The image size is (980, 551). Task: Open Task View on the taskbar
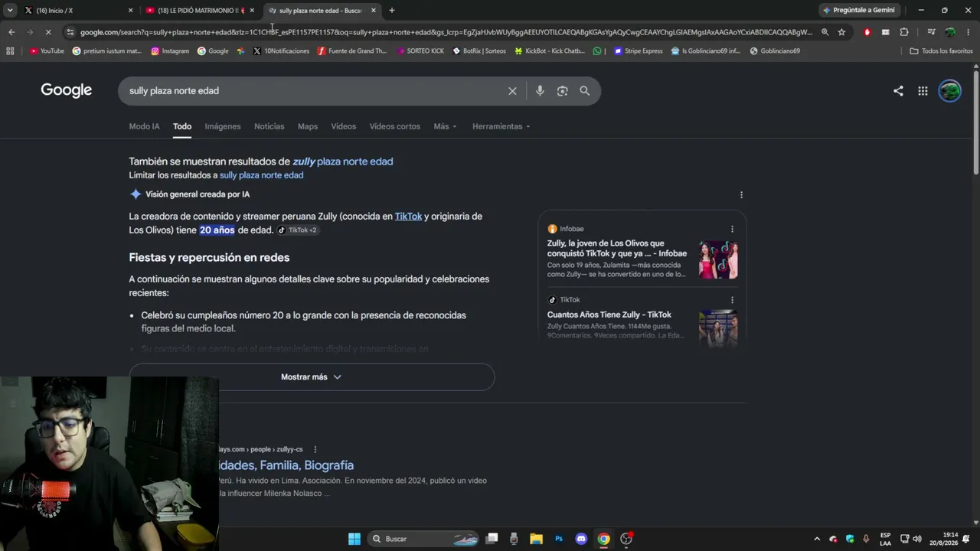point(492,539)
